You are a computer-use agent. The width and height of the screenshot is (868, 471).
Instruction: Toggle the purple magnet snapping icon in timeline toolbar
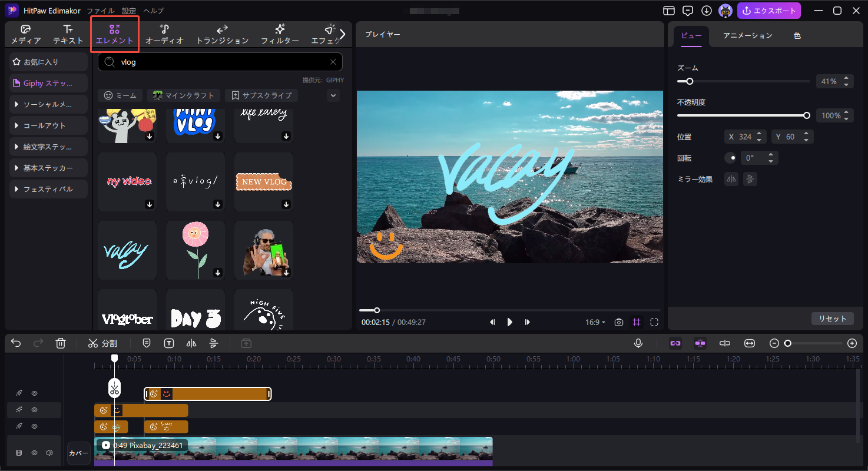[700, 343]
